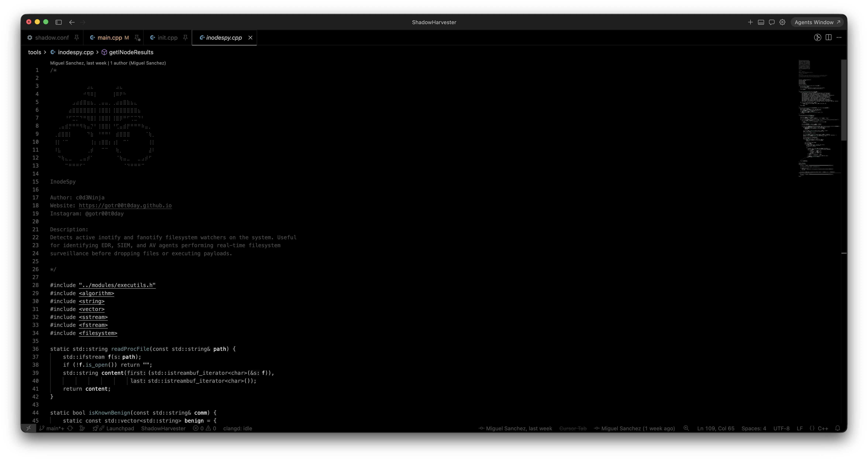Click the gear icon on shadow.conf tab
This screenshot has height=460, width=868.
(30, 38)
